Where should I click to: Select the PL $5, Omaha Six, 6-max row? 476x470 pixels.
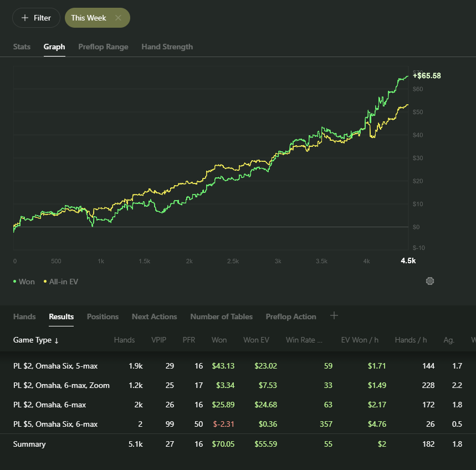[55, 424]
